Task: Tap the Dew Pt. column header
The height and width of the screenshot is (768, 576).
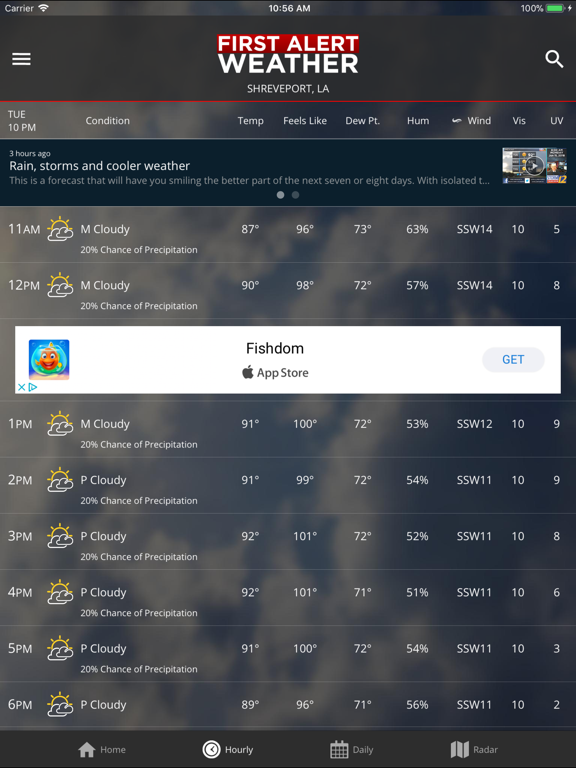Action: (x=362, y=120)
